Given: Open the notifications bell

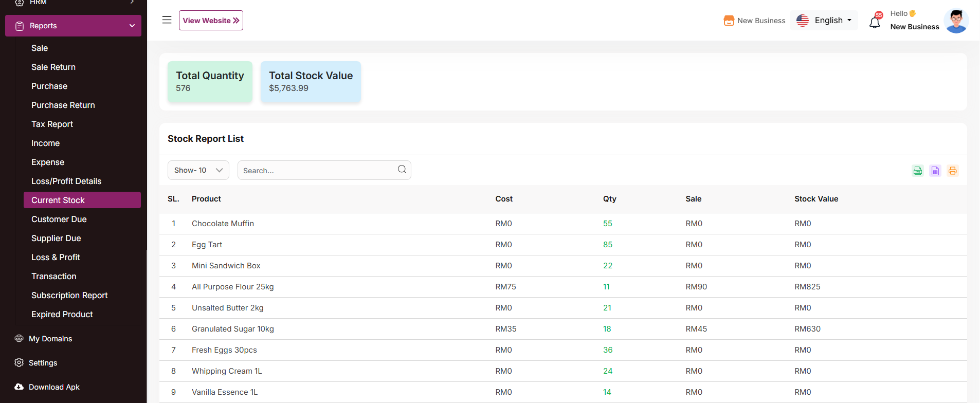Looking at the screenshot, I should (875, 22).
